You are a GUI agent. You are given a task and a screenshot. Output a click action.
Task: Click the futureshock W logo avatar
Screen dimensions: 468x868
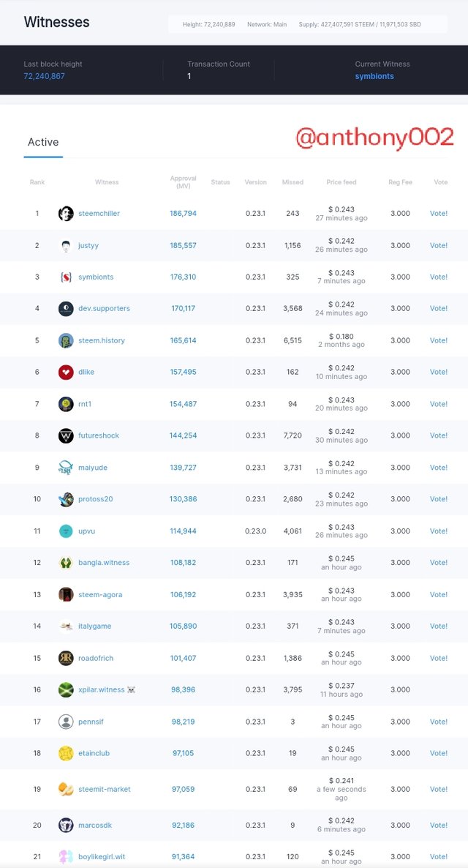66,435
